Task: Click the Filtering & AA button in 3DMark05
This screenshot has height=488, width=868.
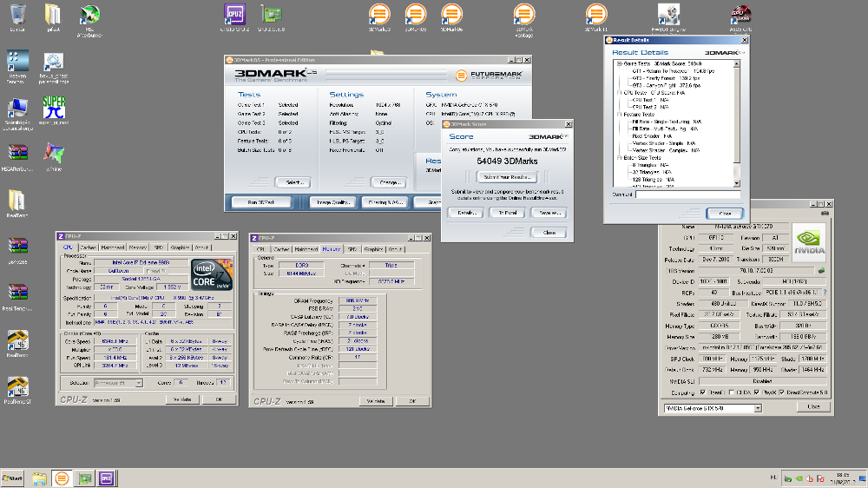Action: [x=385, y=202]
